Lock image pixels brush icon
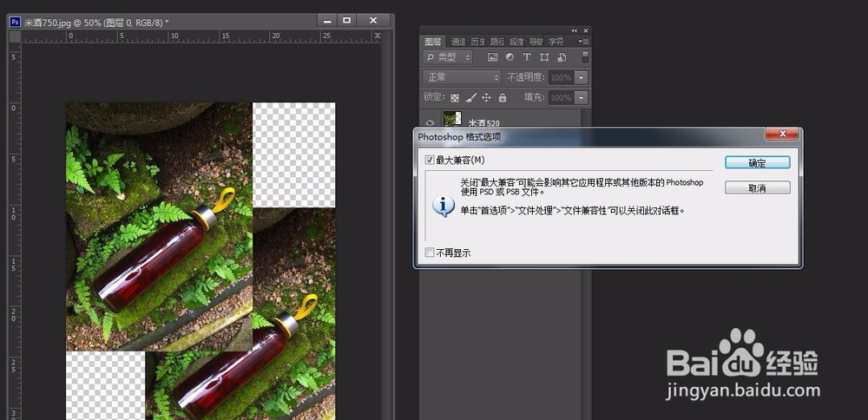The image size is (868, 420). [x=470, y=97]
